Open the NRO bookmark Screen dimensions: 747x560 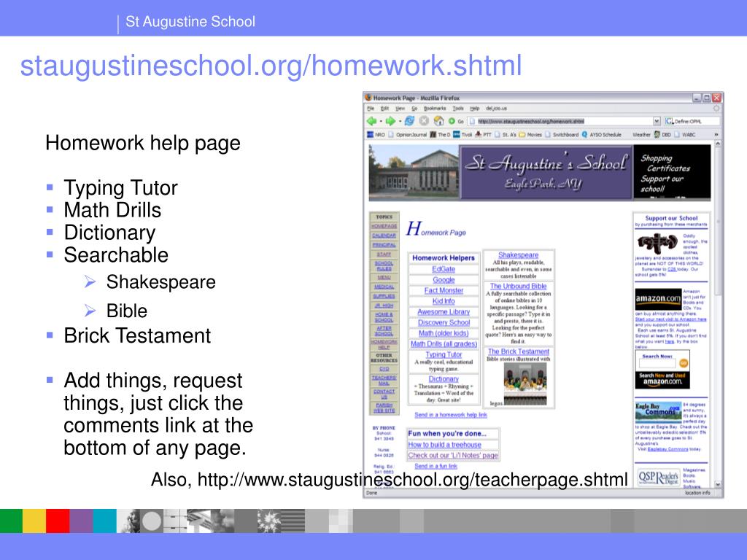(376, 135)
